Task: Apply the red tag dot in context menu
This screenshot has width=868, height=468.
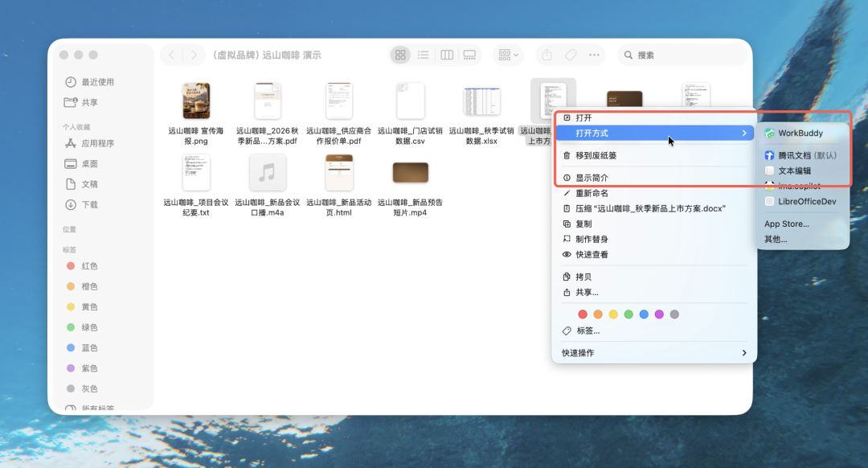Action: point(583,314)
